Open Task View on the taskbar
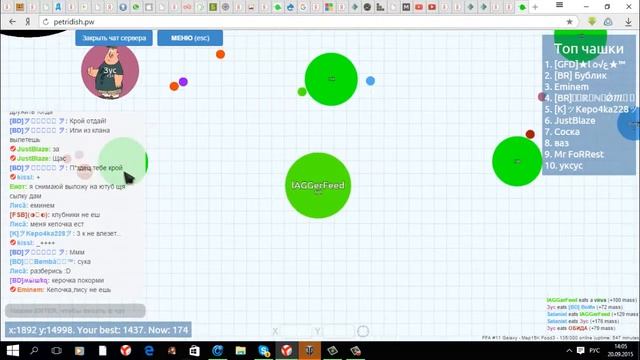The image size is (640, 360). click(x=56, y=351)
